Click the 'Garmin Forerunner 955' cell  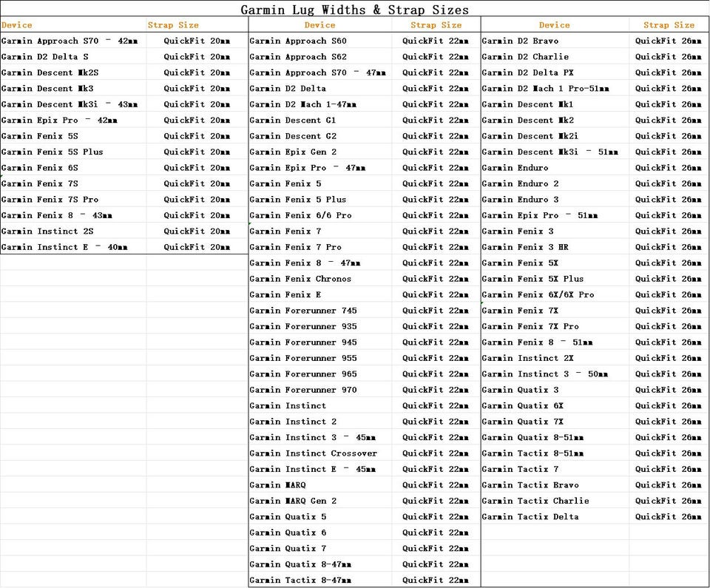click(x=320, y=358)
